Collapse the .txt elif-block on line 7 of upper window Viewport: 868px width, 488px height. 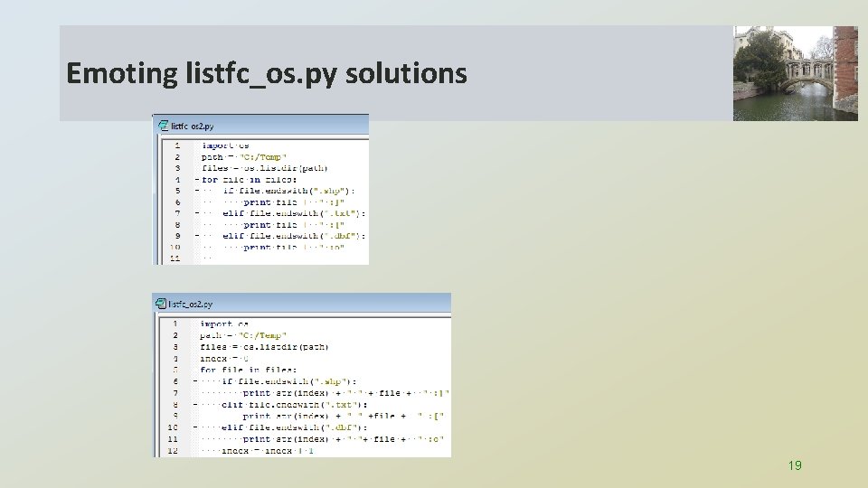196,213
